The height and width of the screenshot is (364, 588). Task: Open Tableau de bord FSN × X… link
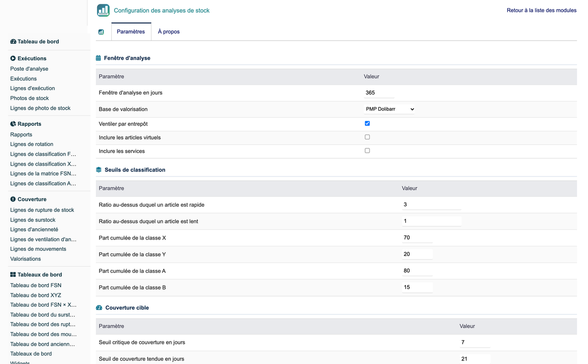43,305
